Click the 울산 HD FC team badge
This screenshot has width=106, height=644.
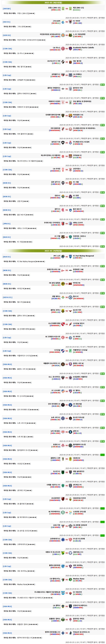(70, 210)
